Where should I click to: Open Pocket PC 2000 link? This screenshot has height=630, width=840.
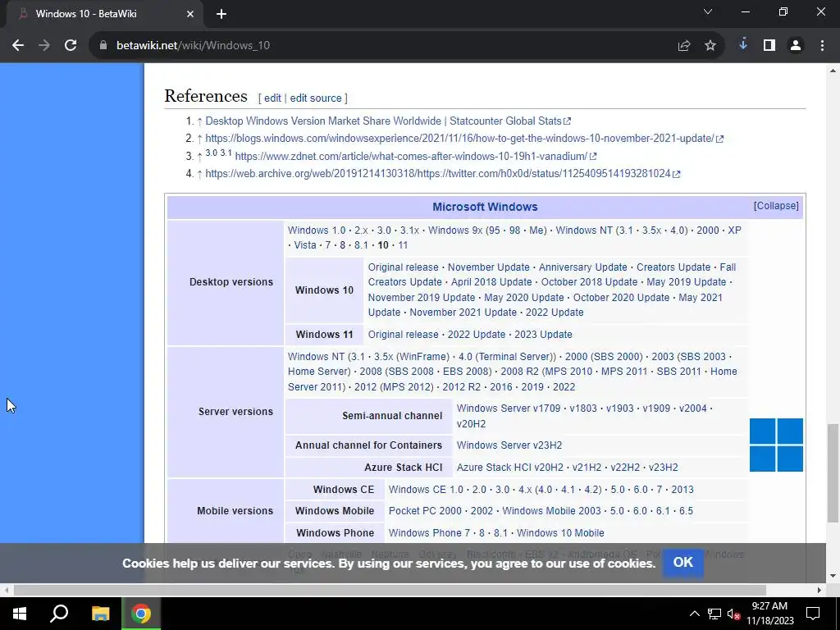425,511
